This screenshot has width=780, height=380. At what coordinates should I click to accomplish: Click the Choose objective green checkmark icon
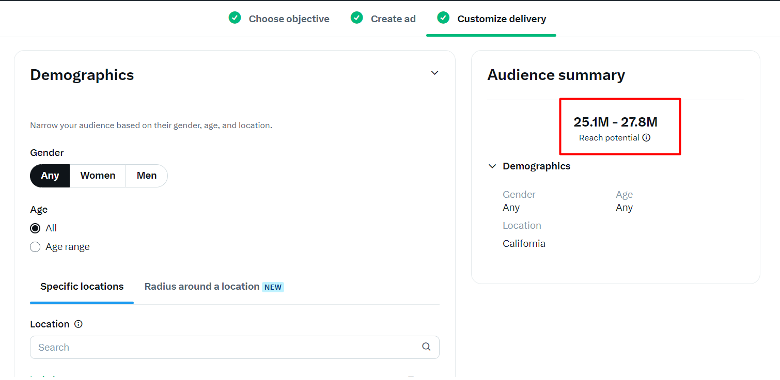pyautogui.click(x=235, y=18)
